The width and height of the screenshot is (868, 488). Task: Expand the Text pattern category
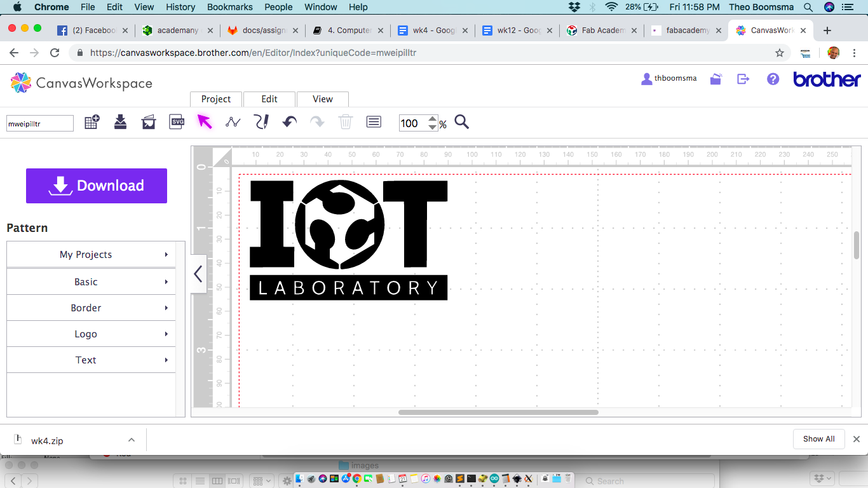91,360
